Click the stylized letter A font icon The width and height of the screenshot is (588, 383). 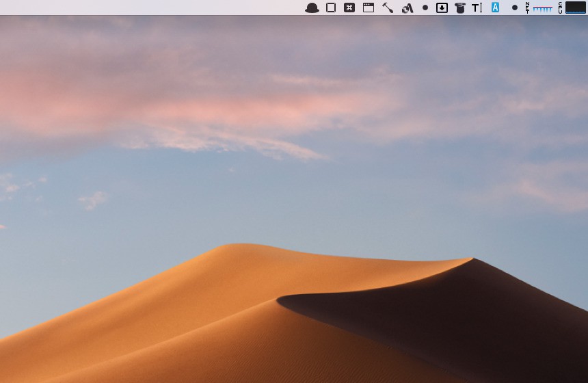click(407, 8)
